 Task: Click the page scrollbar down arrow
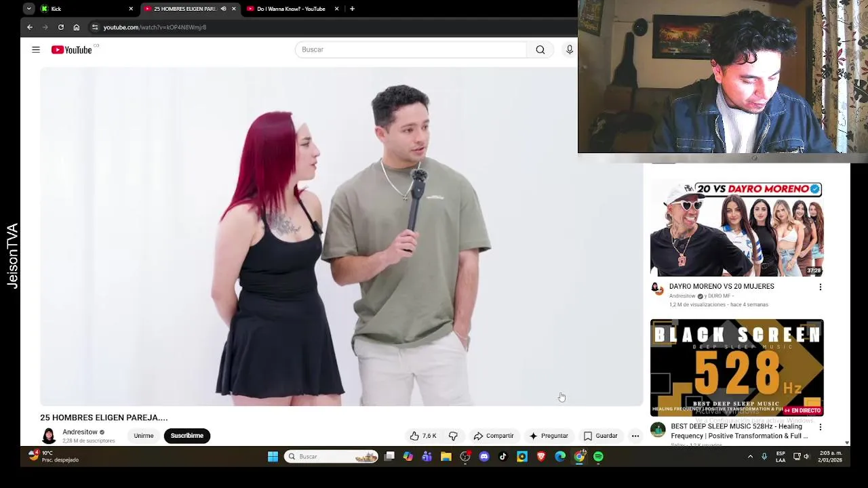click(x=847, y=443)
